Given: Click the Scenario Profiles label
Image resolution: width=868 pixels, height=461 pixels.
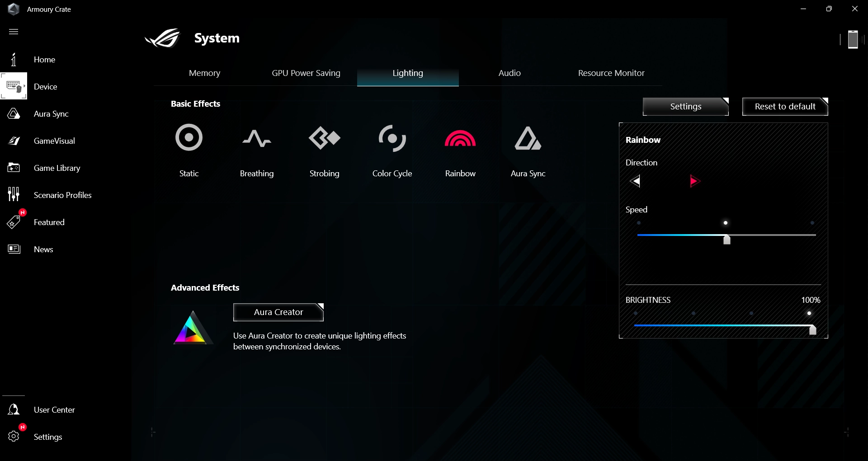Looking at the screenshot, I should pos(63,195).
